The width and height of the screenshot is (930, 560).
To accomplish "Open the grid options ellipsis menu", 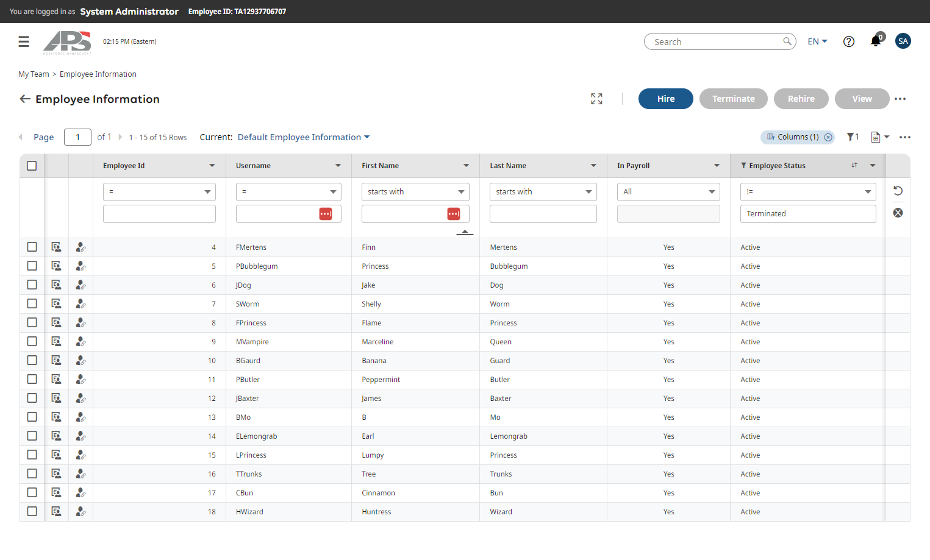I will coord(905,137).
